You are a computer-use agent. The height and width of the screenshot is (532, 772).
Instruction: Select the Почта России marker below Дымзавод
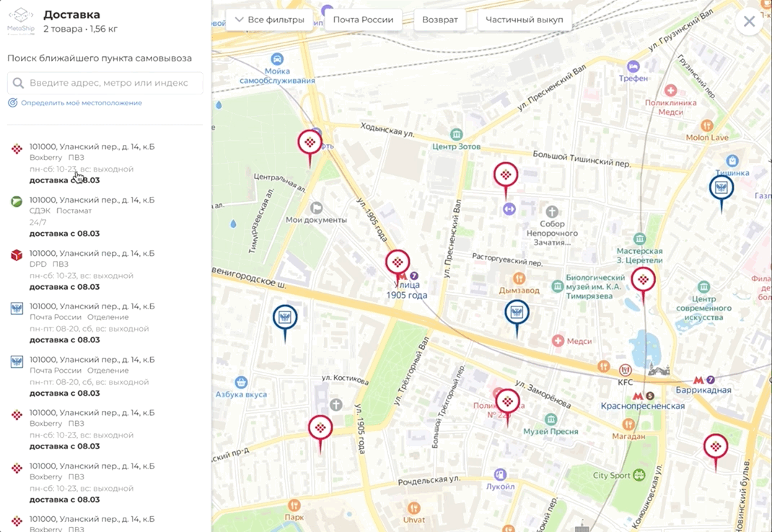coord(517,313)
